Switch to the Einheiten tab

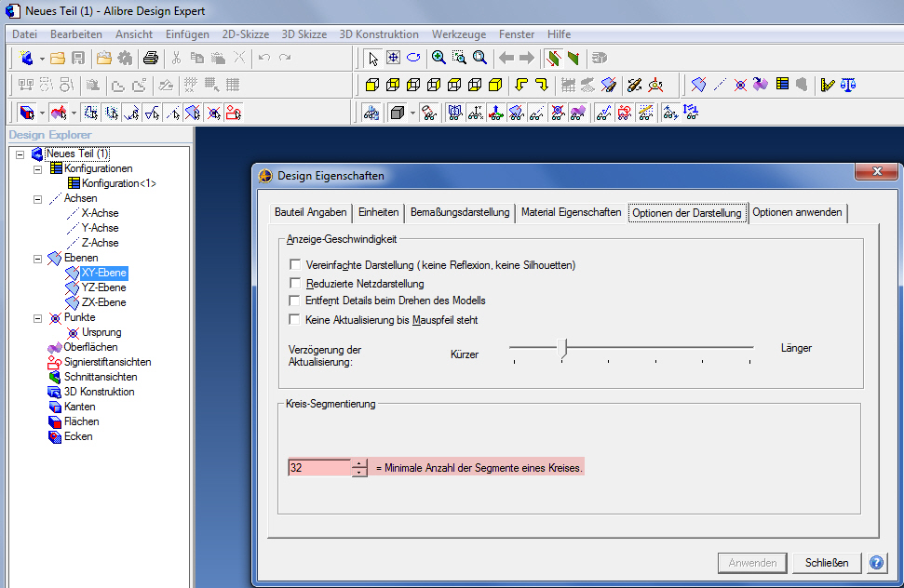pyautogui.click(x=378, y=212)
